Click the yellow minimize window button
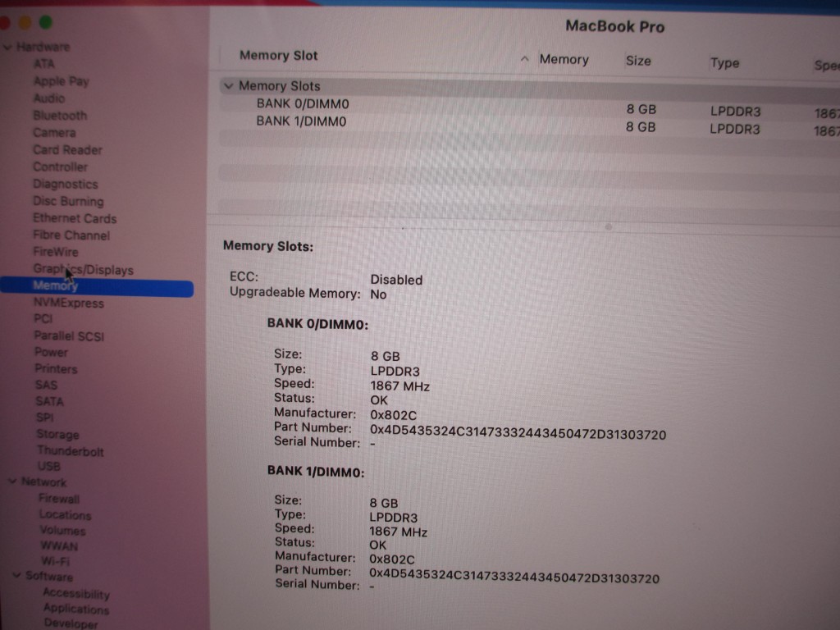 click(25, 22)
